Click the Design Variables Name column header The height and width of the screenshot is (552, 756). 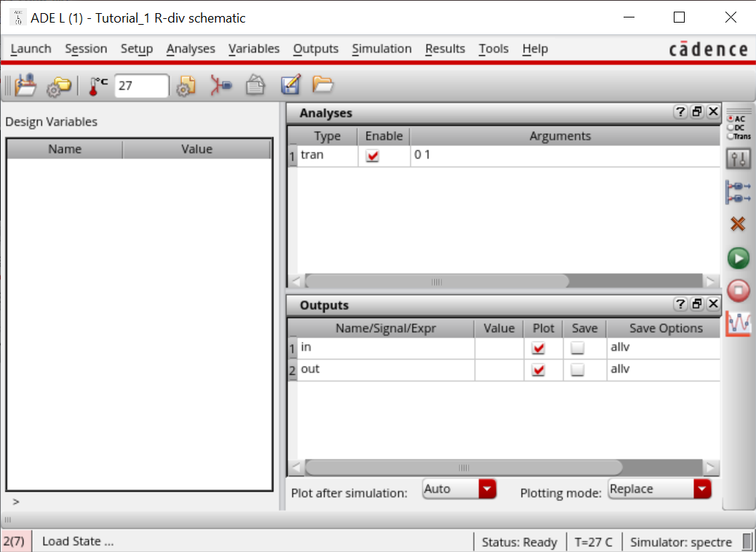(65, 149)
